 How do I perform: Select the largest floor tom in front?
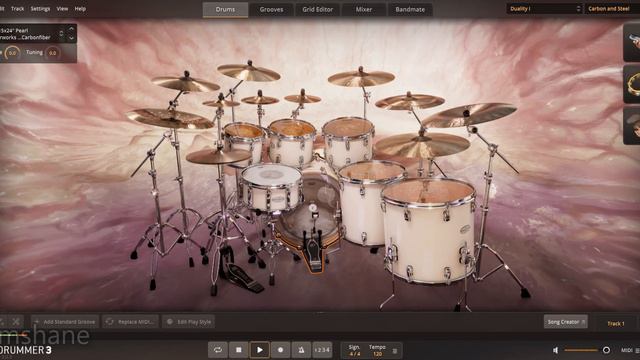[429, 231]
